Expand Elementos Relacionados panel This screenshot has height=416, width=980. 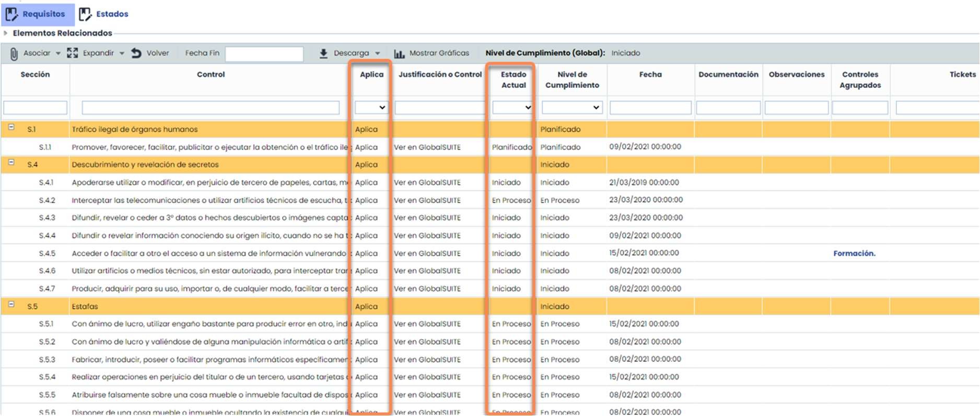point(6,33)
